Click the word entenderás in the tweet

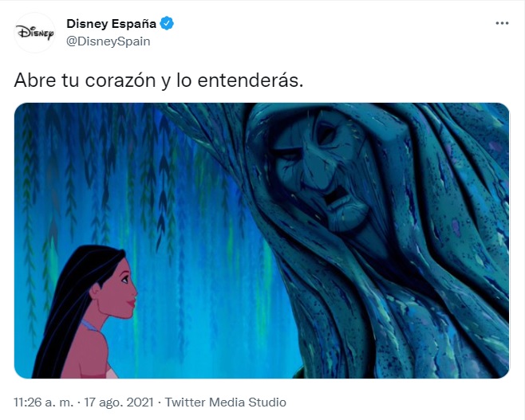click(250, 80)
